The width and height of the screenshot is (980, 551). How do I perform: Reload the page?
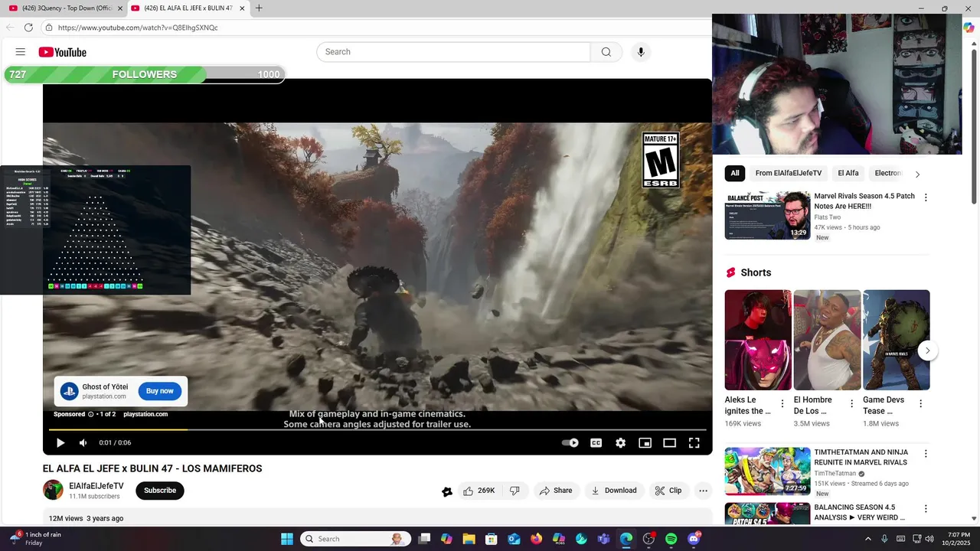tap(28, 28)
